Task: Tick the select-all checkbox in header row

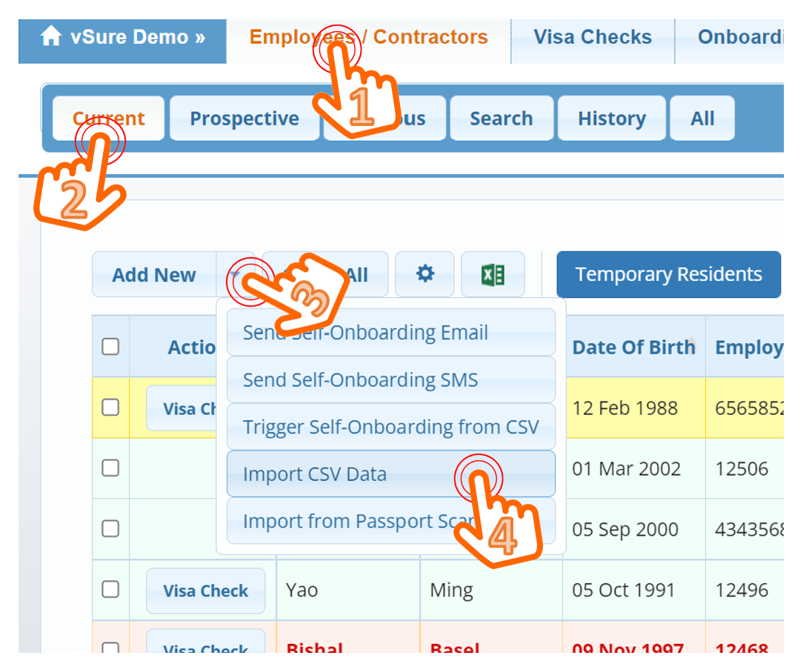Action: pos(110,347)
